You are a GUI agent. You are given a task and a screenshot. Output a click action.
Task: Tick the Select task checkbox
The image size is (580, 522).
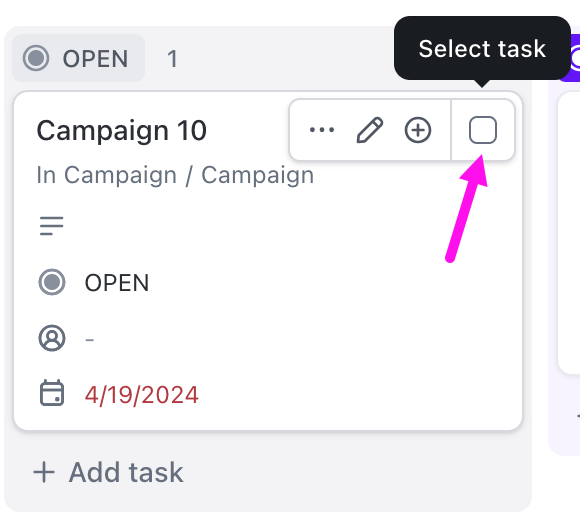pyautogui.click(x=483, y=130)
